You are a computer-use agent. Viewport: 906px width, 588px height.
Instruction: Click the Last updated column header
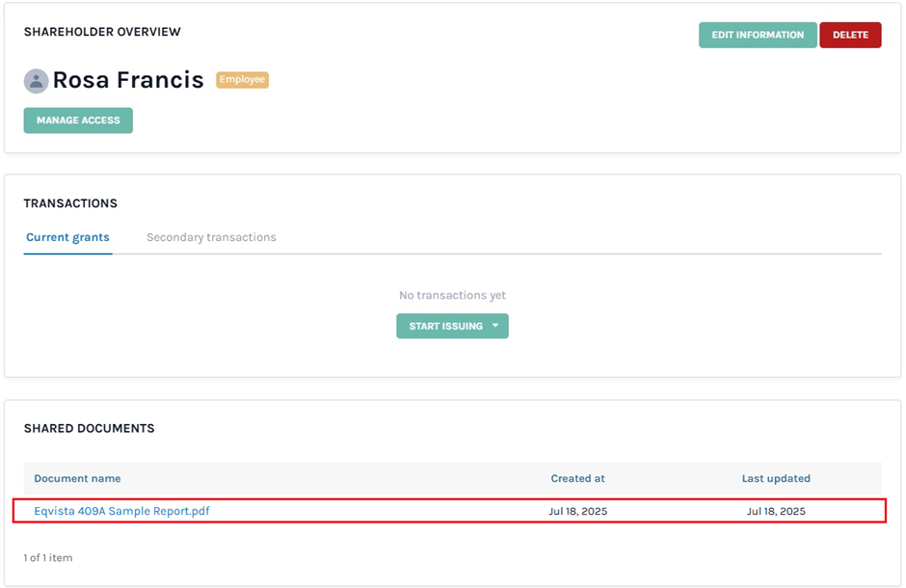coord(776,478)
